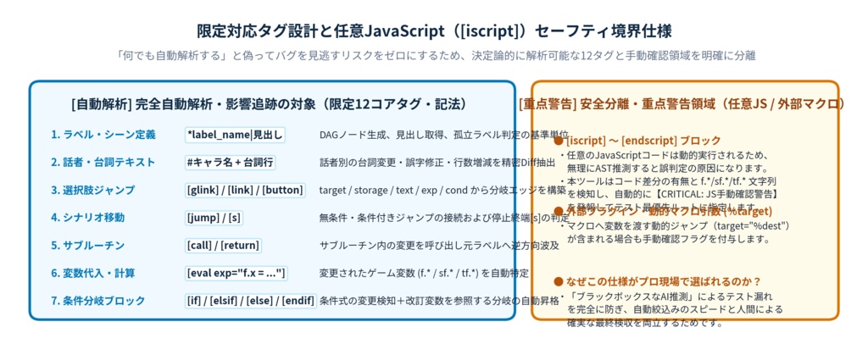Image resolution: width=868 pixels, height=355 pixels.
Task: Select row label 6. 変数代入・計算
Action: coord(93,273)
